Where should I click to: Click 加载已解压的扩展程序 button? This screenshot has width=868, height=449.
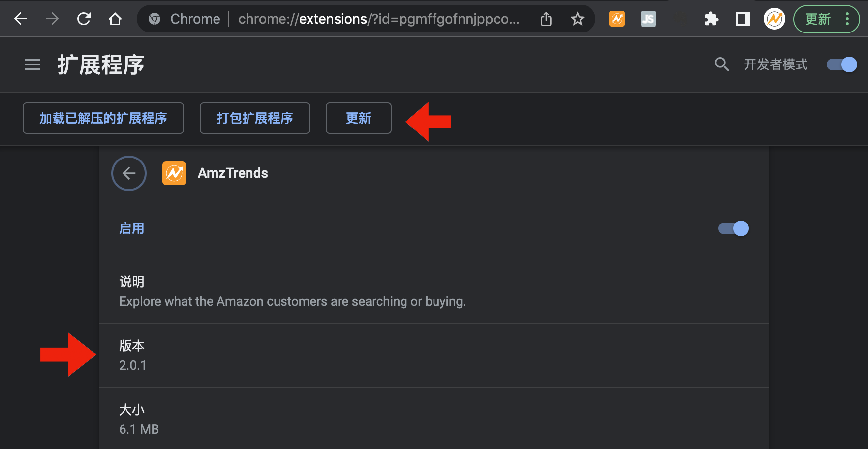point(103,118)
